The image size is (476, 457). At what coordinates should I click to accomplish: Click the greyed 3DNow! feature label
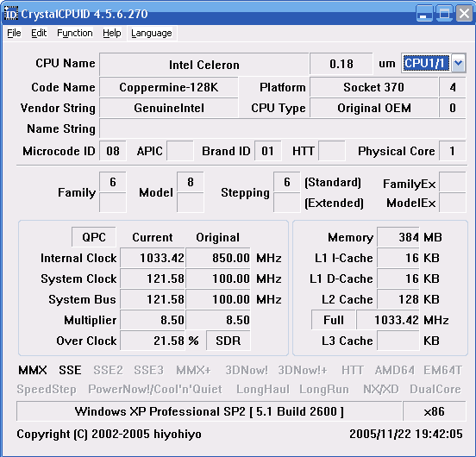[x=247, y=370]
